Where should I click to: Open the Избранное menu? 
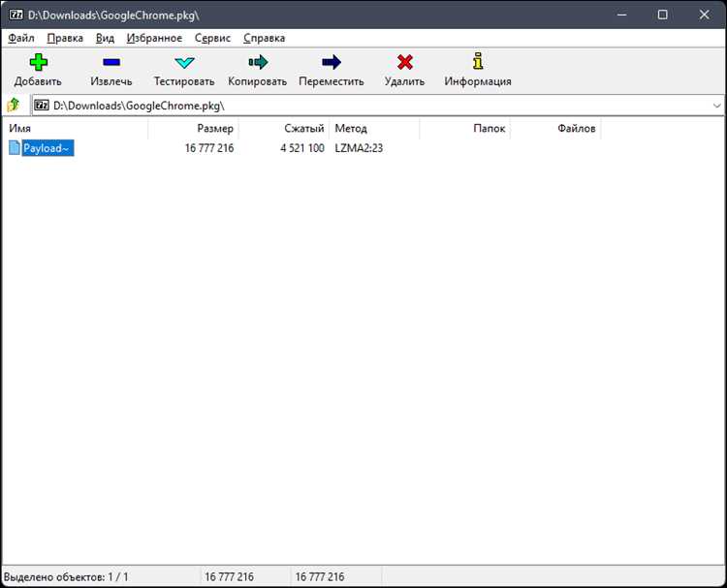tap(154, 38)
